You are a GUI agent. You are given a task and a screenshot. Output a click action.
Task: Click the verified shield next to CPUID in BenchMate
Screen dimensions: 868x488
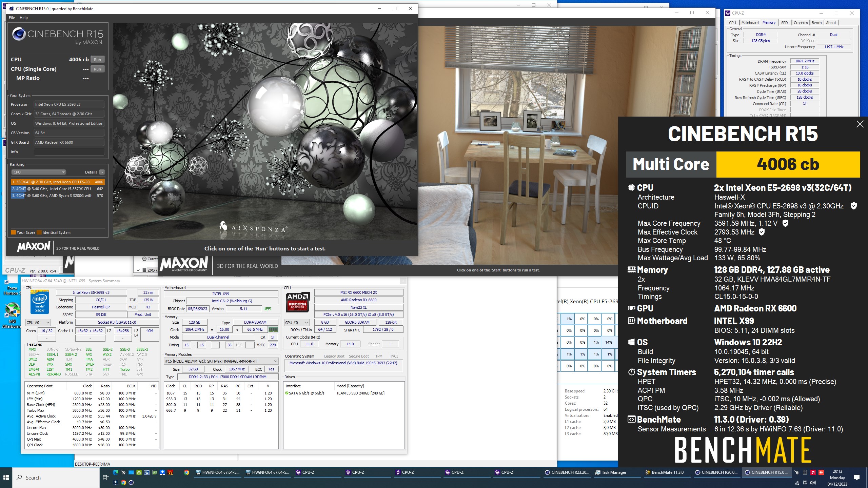[854, 206]
